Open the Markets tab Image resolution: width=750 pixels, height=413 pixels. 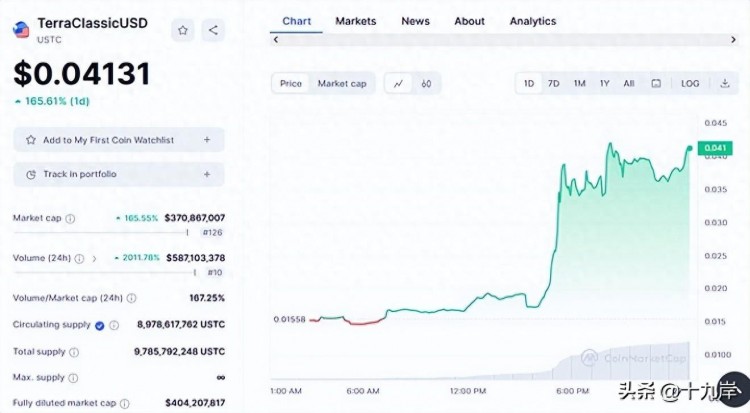pyautogui.click(x=355, y=22)
